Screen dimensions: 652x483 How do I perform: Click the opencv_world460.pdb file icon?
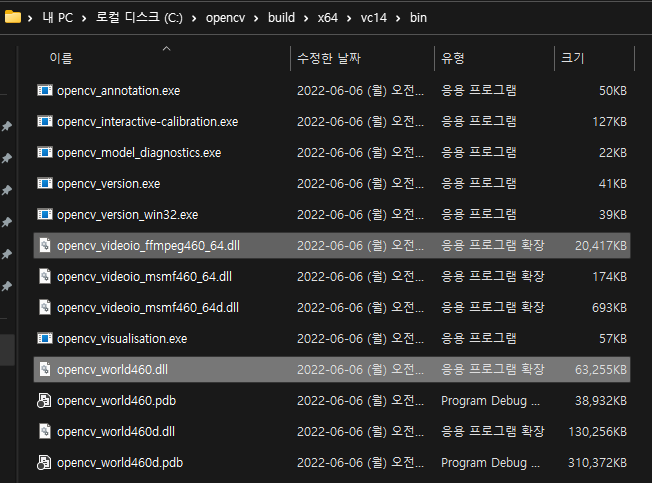44,400
